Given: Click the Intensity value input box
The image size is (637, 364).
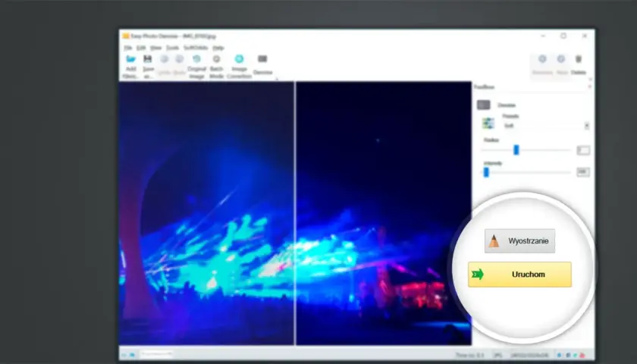Looking at the screenshot, I should coord(583,172).
